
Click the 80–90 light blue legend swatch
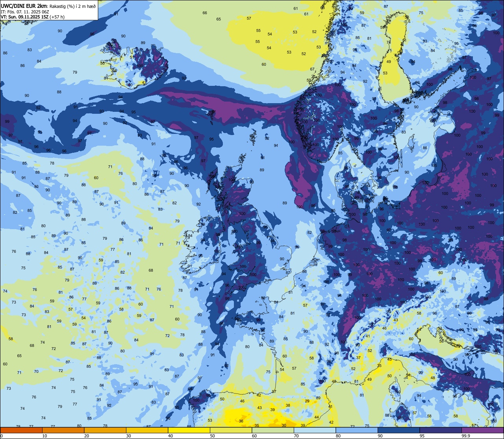coord(357,430)
